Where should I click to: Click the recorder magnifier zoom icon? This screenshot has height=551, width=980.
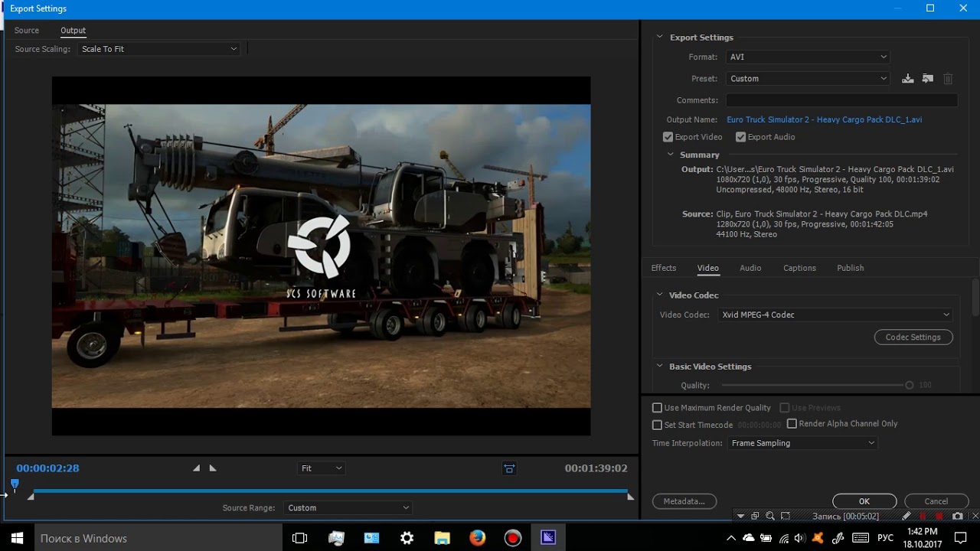point(770,517)
